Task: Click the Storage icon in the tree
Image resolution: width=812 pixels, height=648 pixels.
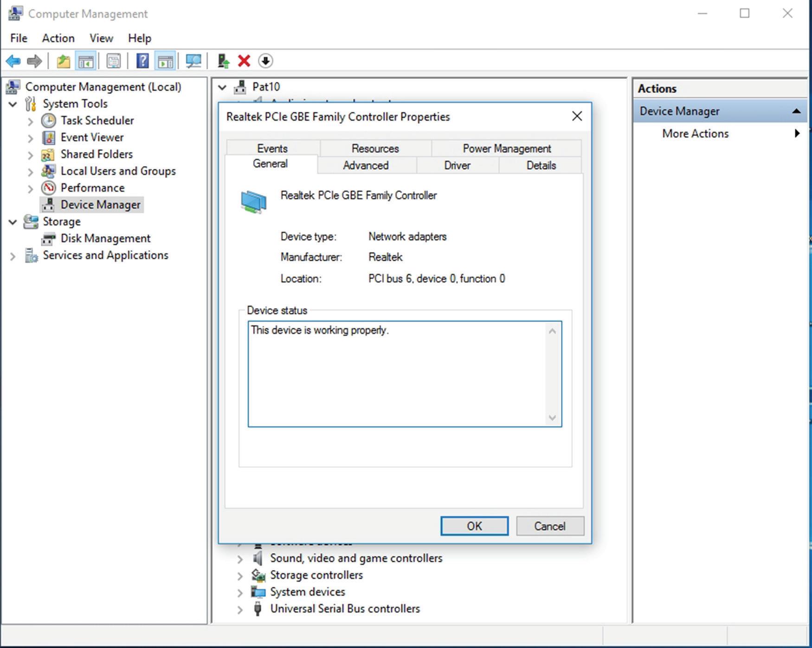Action: click(x=31, y=222)
